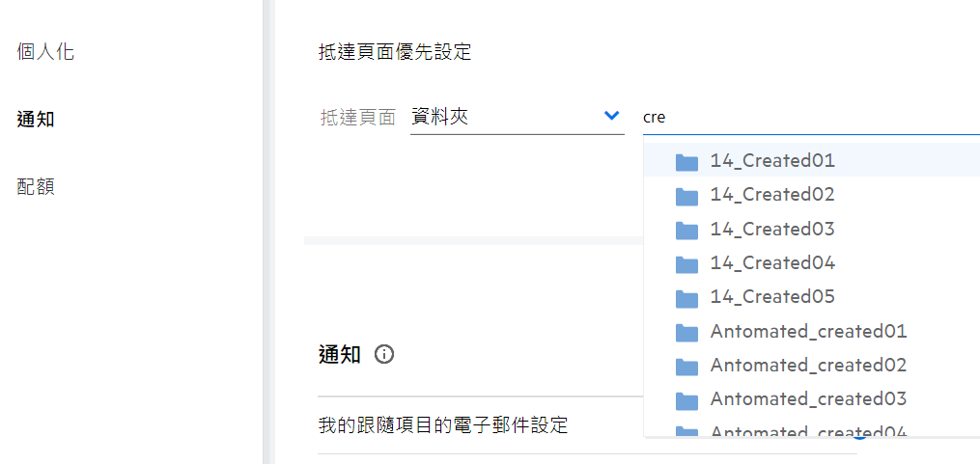Expand the 抵達頁面 dropdown arrow

click(x=611, y=116)
